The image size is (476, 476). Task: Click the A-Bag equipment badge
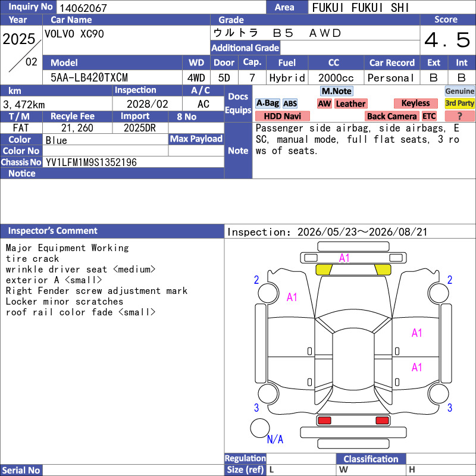tap(267, 104)
